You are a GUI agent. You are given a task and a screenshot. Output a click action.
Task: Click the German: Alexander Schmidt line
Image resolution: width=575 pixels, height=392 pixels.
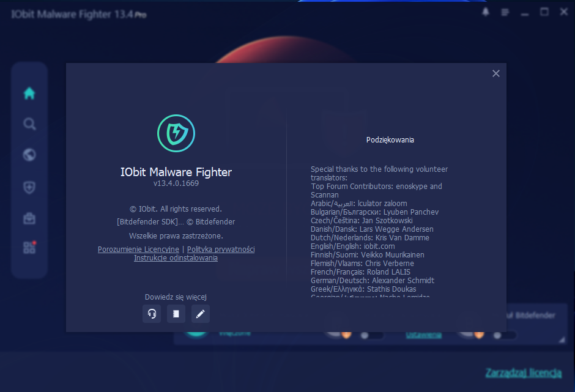pyautogui.click(x=372, y=281)
